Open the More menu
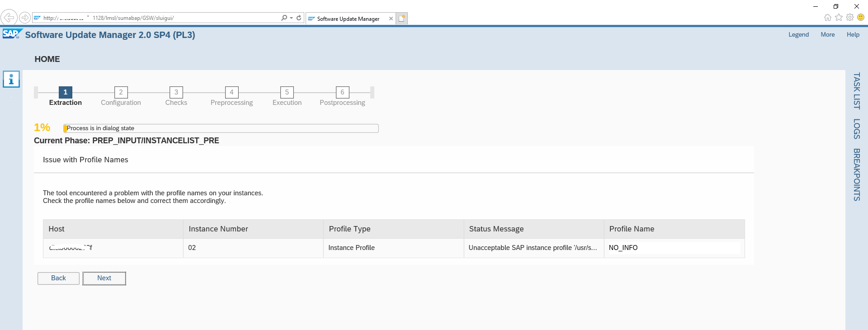The width and height of the screenshot is (868, 330). (x=828, y=34)
